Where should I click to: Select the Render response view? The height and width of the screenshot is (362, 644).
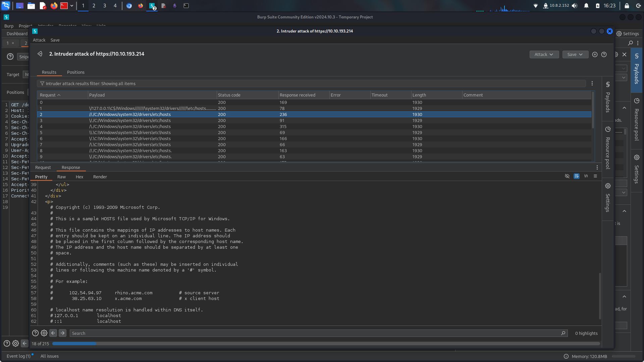pos(100,177)
